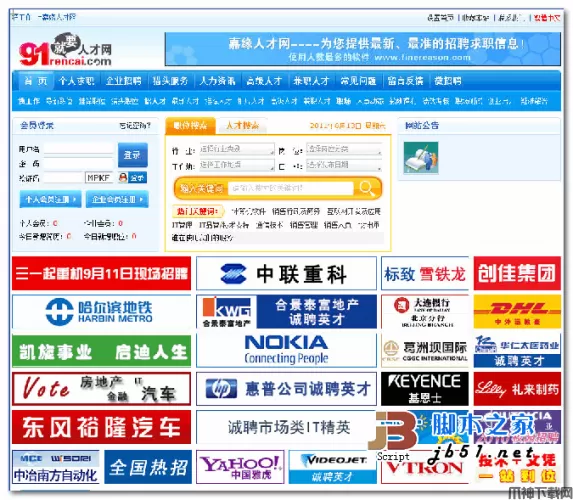Open the 三一起重机 现场招聘 banner
The height and width of the screenshot is (500, 573).
(x=102, y=273)
